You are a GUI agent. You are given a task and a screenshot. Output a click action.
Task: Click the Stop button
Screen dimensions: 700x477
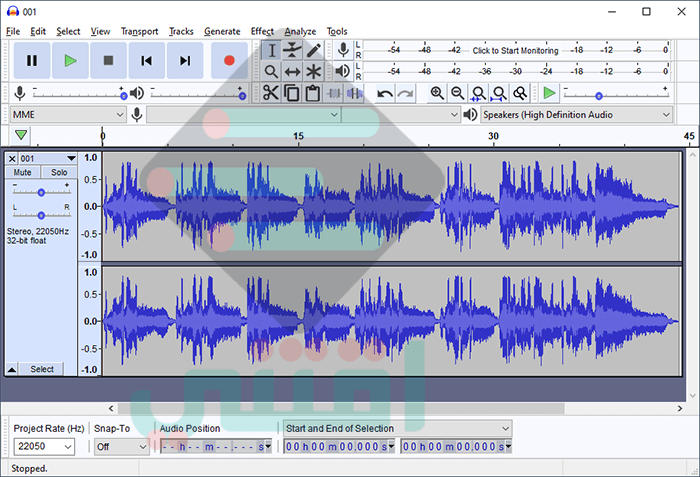click(x=108, y=60)
